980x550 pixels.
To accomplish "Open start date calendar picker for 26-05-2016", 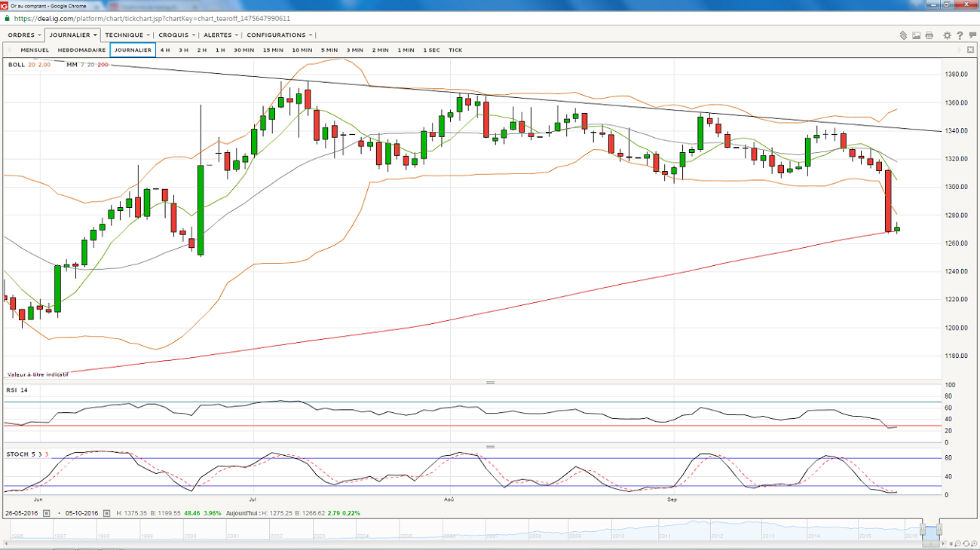I will (x=46, y=513).
